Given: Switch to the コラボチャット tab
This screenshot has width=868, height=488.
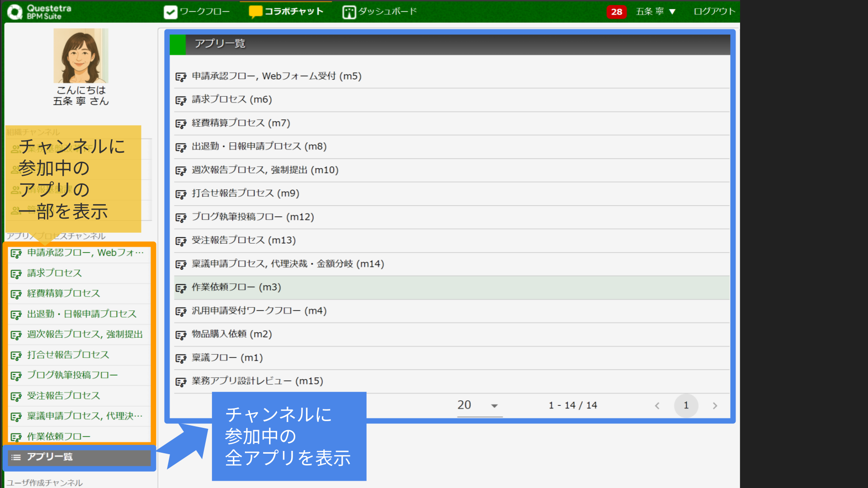Looking at the screenshot, I should pos(293,12).
